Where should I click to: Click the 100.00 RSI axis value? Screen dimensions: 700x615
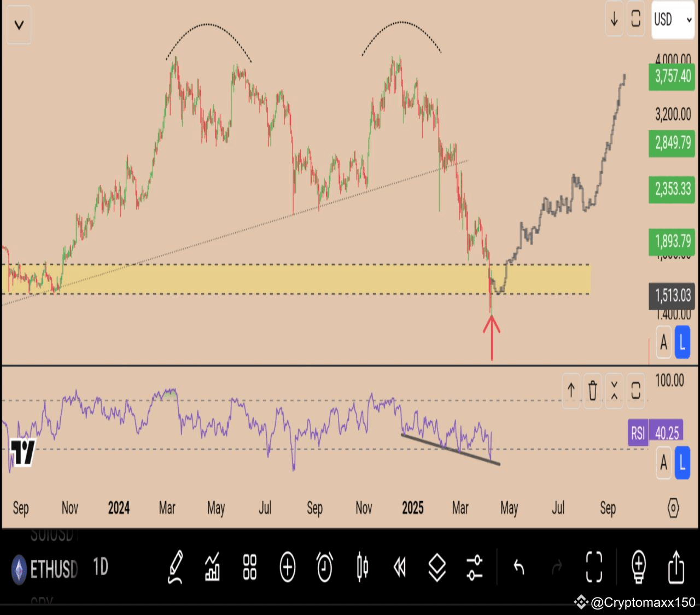pyautogui.click(x=669, y=380)
